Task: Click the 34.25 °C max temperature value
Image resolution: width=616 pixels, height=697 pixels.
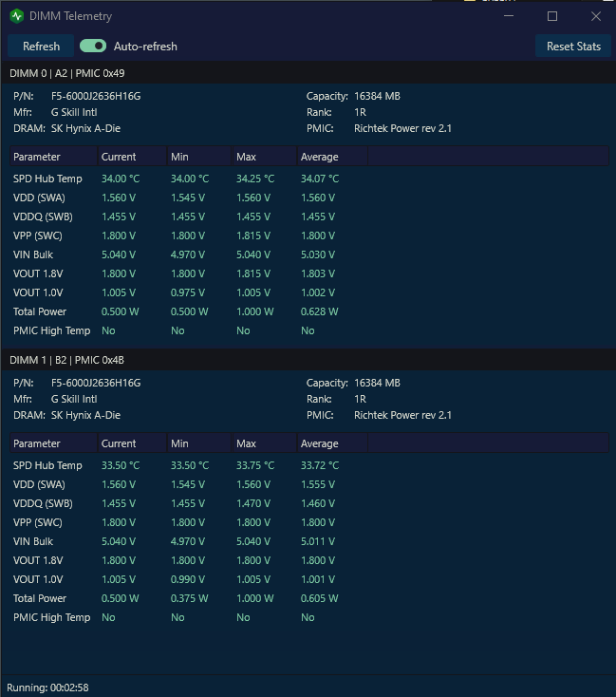Action: 255,179
